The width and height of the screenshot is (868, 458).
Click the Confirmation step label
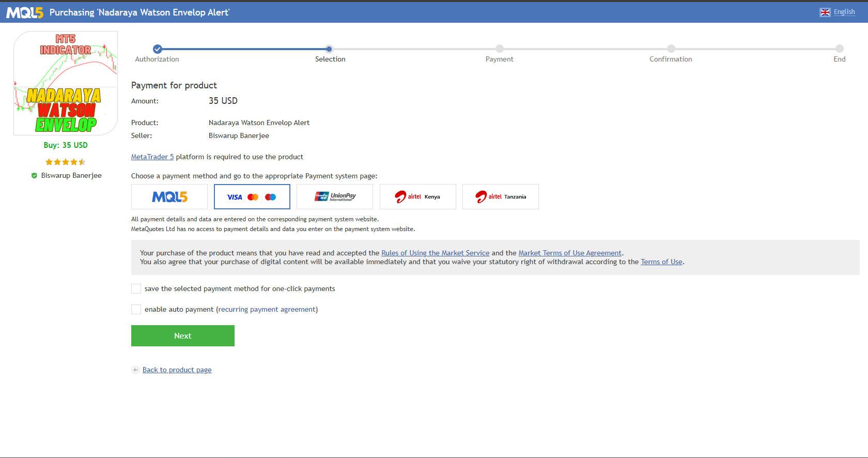[x=671, y=59]
